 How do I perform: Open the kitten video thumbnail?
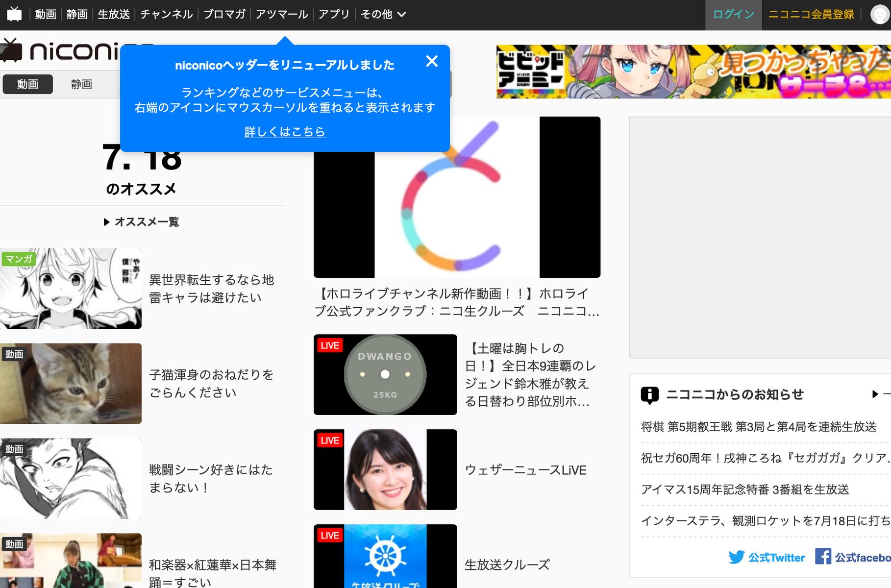point(71,384)
